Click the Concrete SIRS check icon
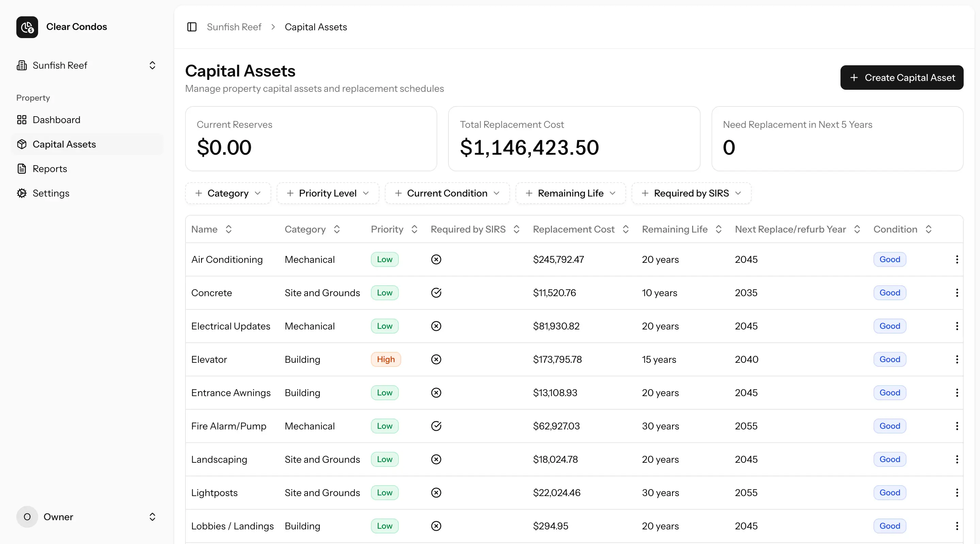 436,293
